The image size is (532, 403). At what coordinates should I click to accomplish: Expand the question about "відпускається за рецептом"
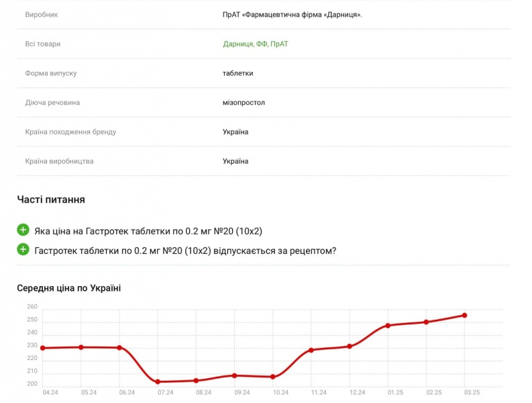tap(185, 251)
